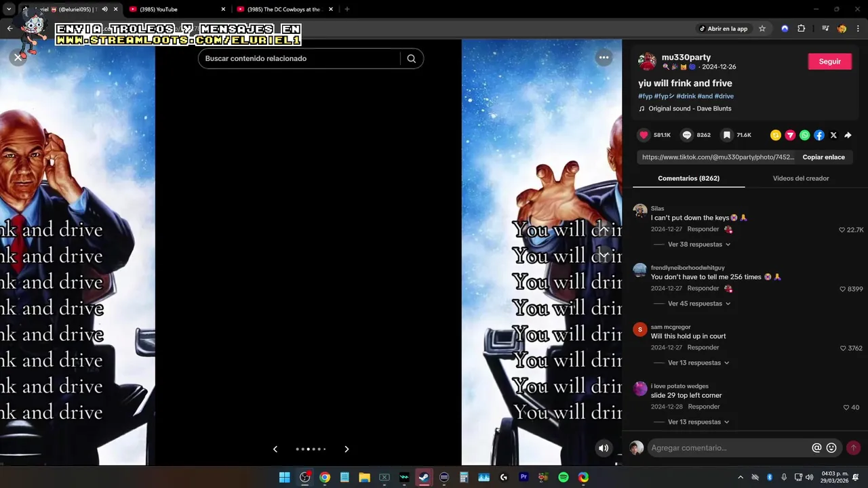The height and width of the screenshot is (488, 868).
Task: Open the emoji picker in comment box
Action: tap(831, 448)
